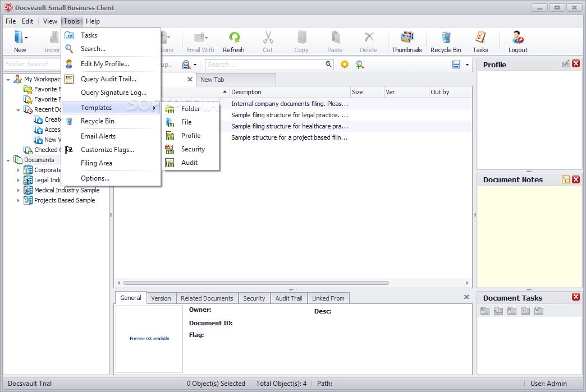Click the Folder Search input field
The height and width of the screenshot is (392, 586).
32,64
